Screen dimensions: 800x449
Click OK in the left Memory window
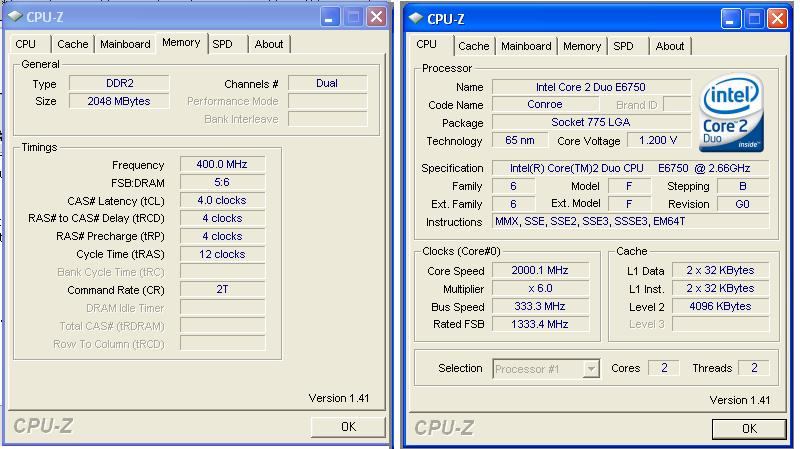[x=348, y=427]
